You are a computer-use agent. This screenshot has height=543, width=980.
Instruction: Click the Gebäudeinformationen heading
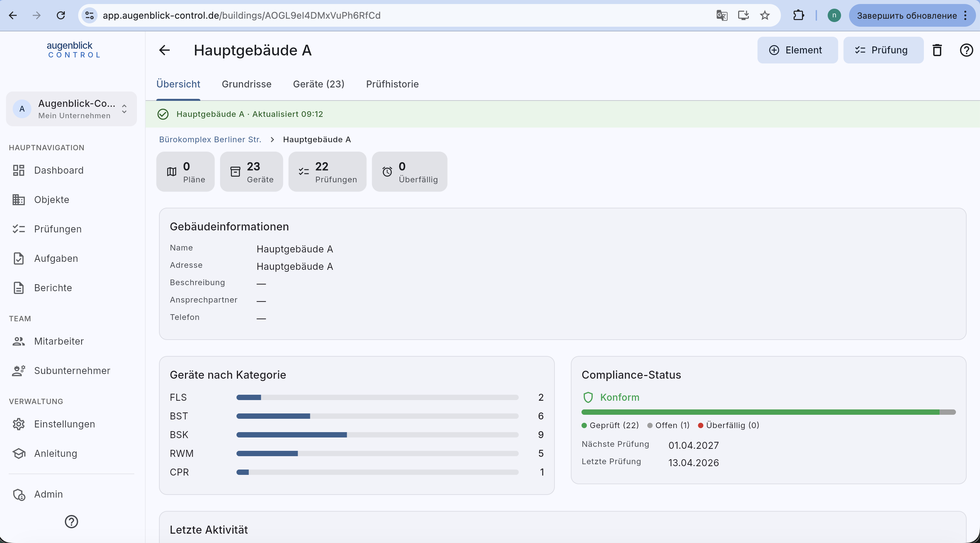point(229,227)
